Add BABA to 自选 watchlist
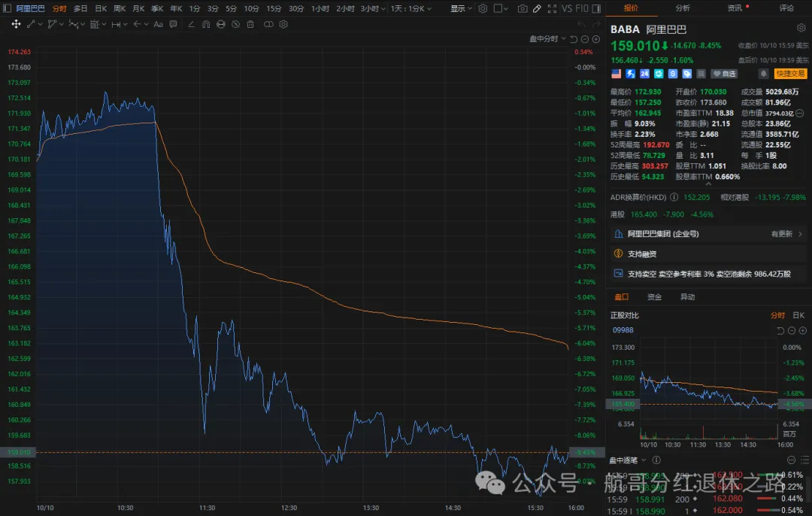 [x=724, y=74]
